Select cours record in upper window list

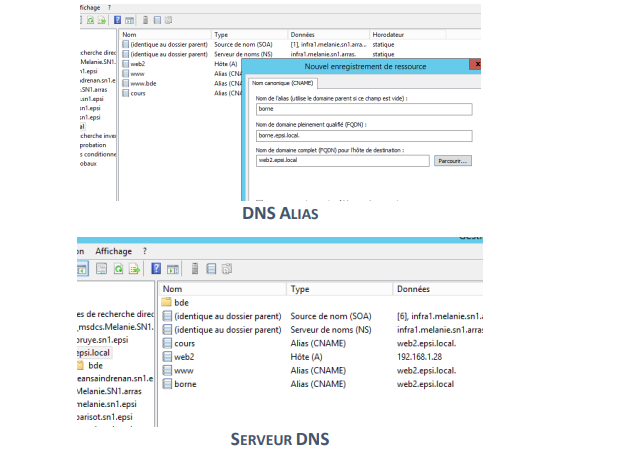138,93
